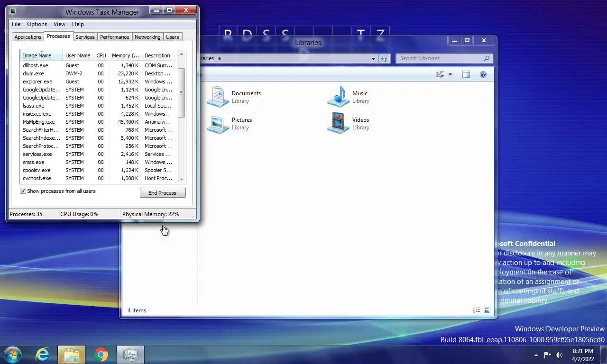Click the process list scrollbar thumb
Screen dimensions: 607x364
(x=181, y=93)
